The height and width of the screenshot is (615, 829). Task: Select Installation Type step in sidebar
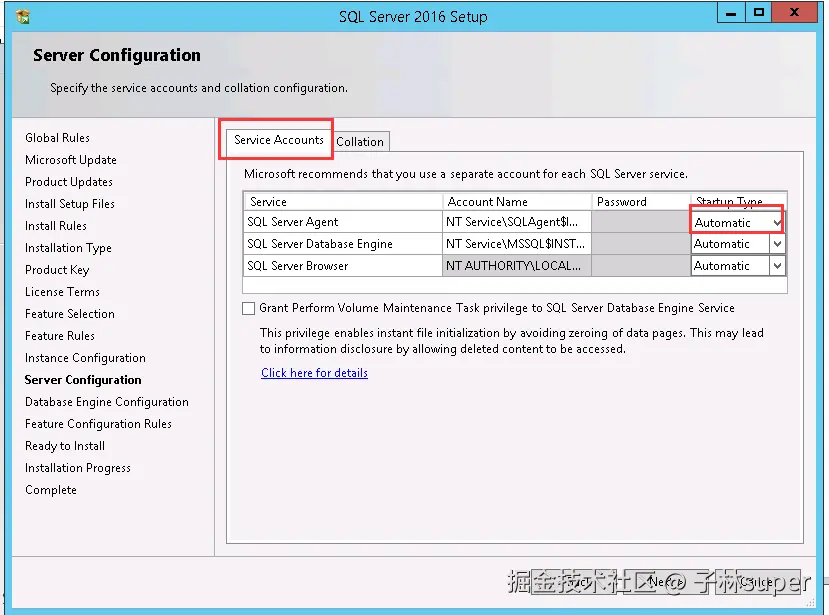(x=68, y=248)
